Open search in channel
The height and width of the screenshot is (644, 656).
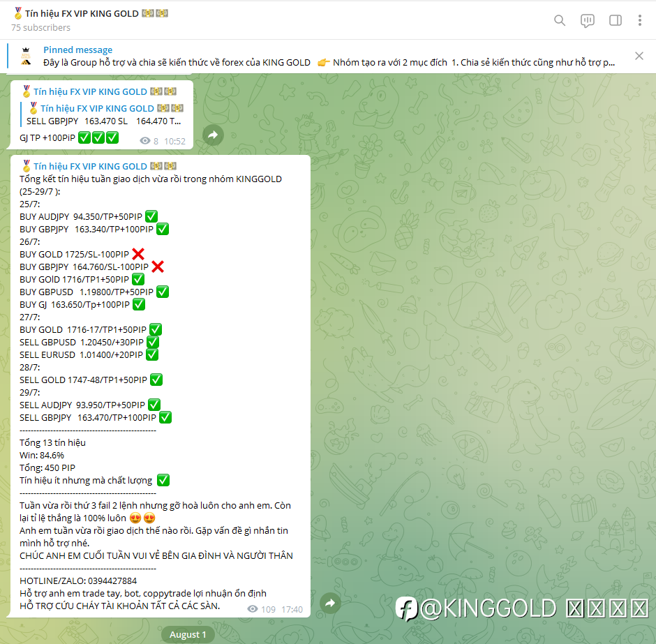560,20
